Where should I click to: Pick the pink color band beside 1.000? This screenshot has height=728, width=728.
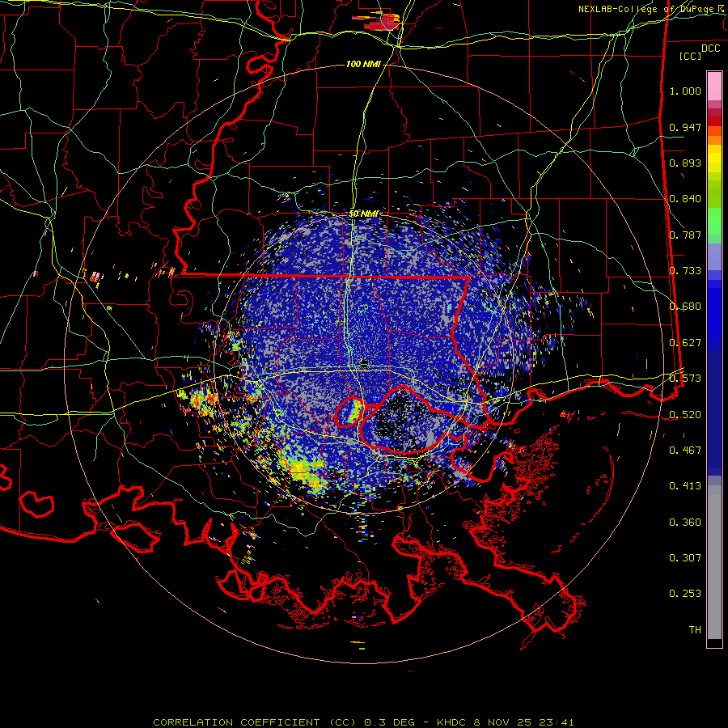point(714,86)
